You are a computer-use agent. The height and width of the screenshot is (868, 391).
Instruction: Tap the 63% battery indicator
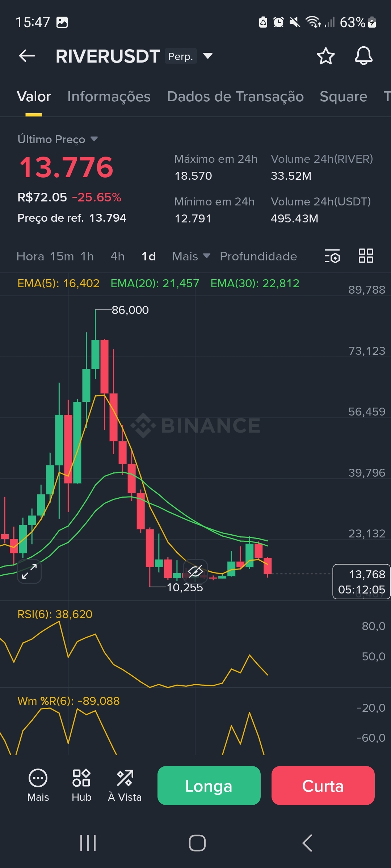358,22
